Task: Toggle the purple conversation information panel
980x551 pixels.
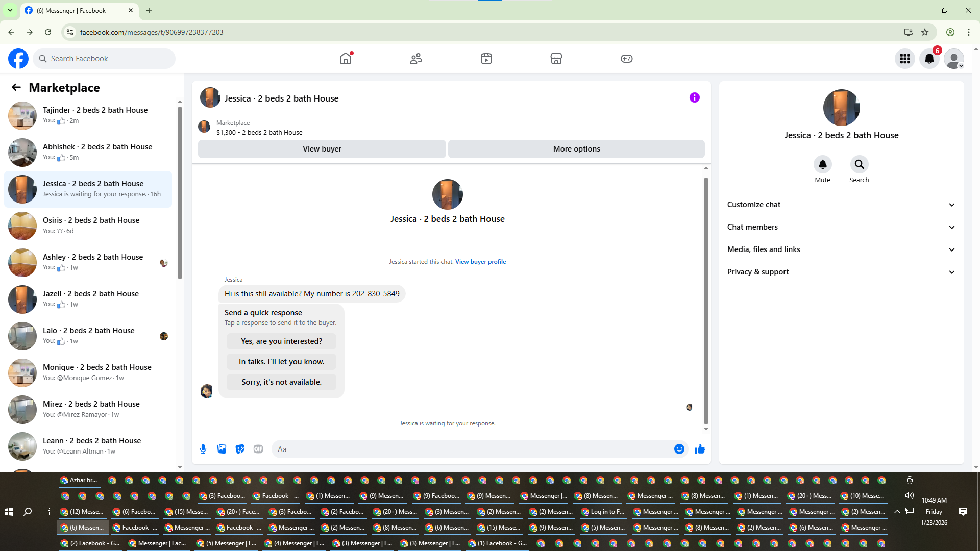Action: click(x=694, y=97)
